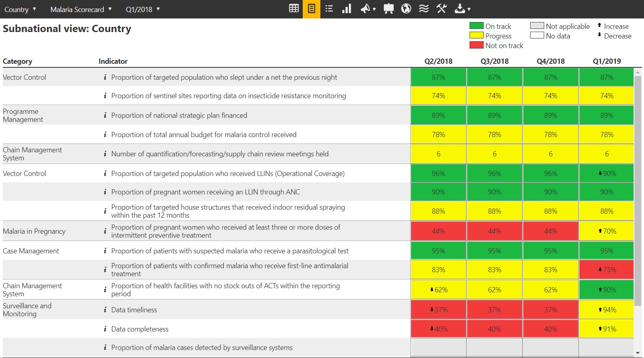This screenshot has height=358, width=644.
Task: Open the hammer and wrench tools icon
Action: (441, 9)
